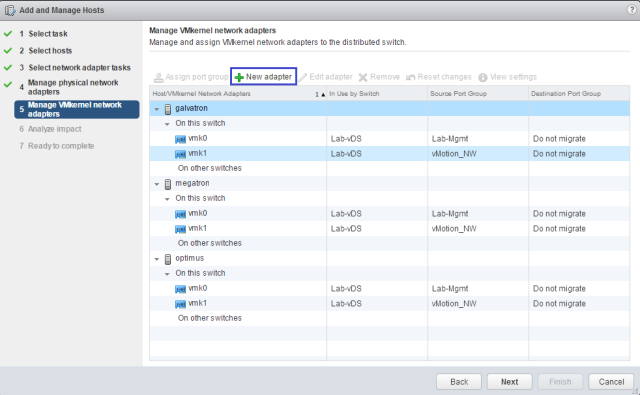
Task: Select step 5 Manage VMkernel network adapters
Action: coord(77,109)
